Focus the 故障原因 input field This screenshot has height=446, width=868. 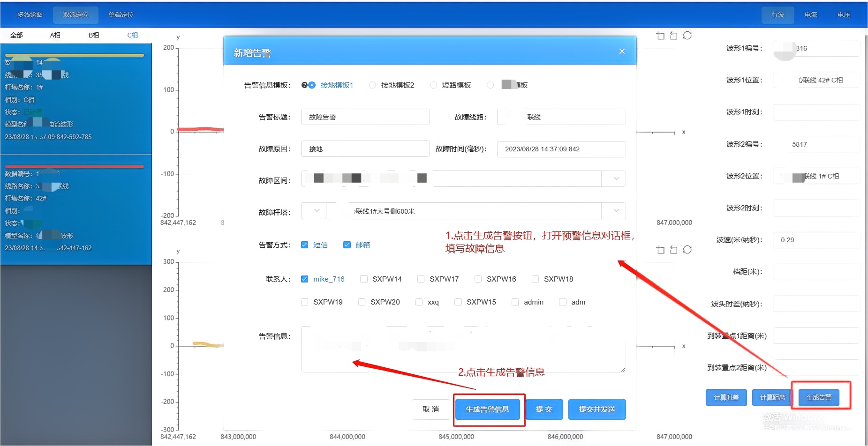pos(365,149)
